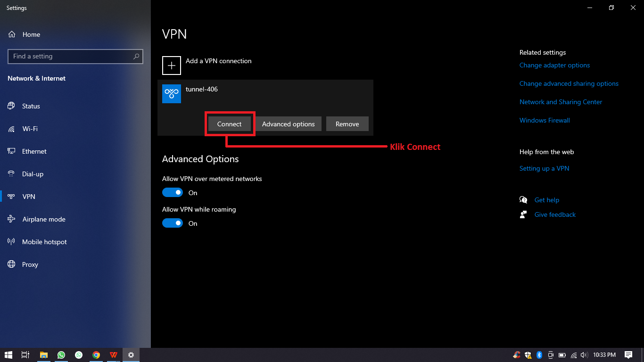The height and width of the screenshot is (362, 644).
Task: Open the Action Center notifications
Action: pyautogui.click(x=628, y=355)
